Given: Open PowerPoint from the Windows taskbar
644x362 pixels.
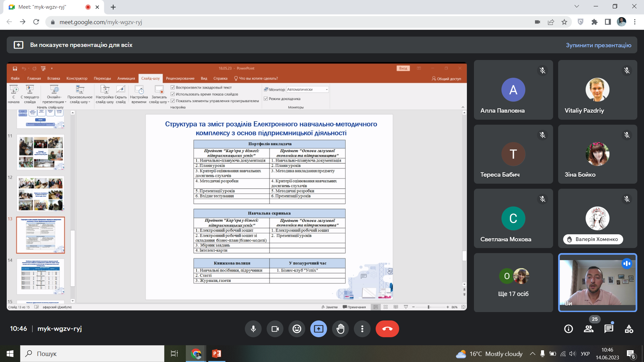Looking at the screenshot, I should pos(217,354).
